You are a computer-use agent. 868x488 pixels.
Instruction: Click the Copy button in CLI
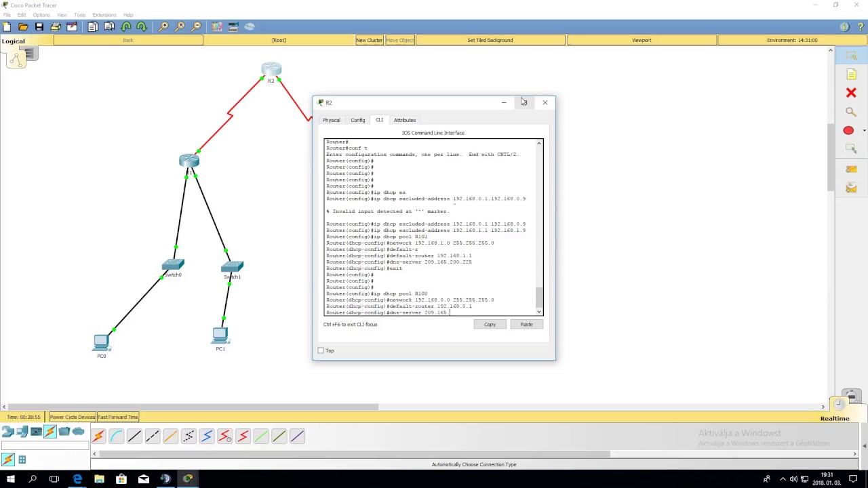click(490, 325)
